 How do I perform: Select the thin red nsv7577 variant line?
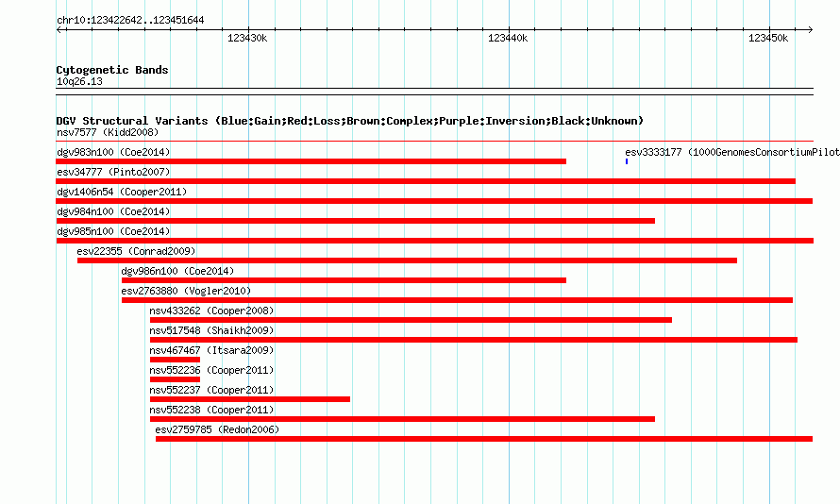[434, 142]
